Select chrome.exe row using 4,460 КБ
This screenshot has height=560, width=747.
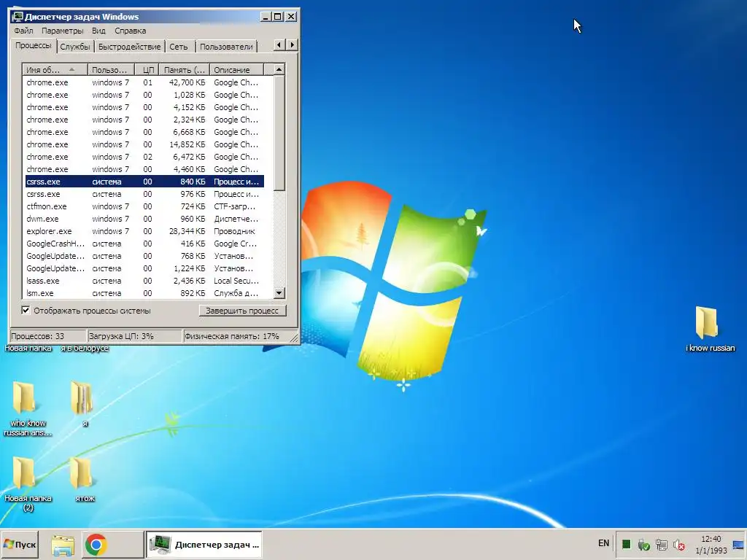tap(144, 169)
